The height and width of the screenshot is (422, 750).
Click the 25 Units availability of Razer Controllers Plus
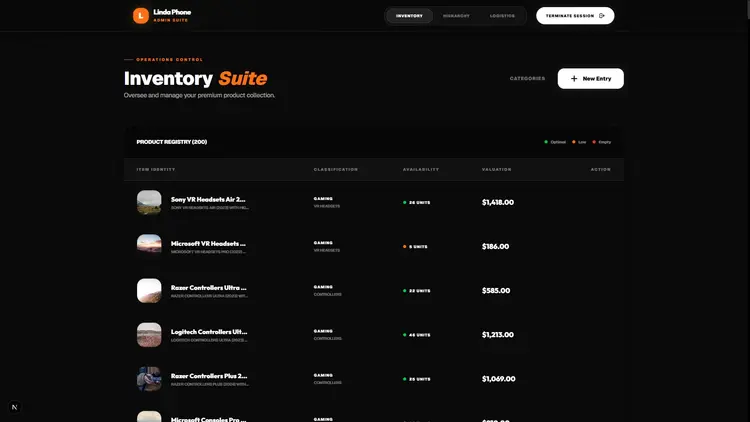(417, 379)
